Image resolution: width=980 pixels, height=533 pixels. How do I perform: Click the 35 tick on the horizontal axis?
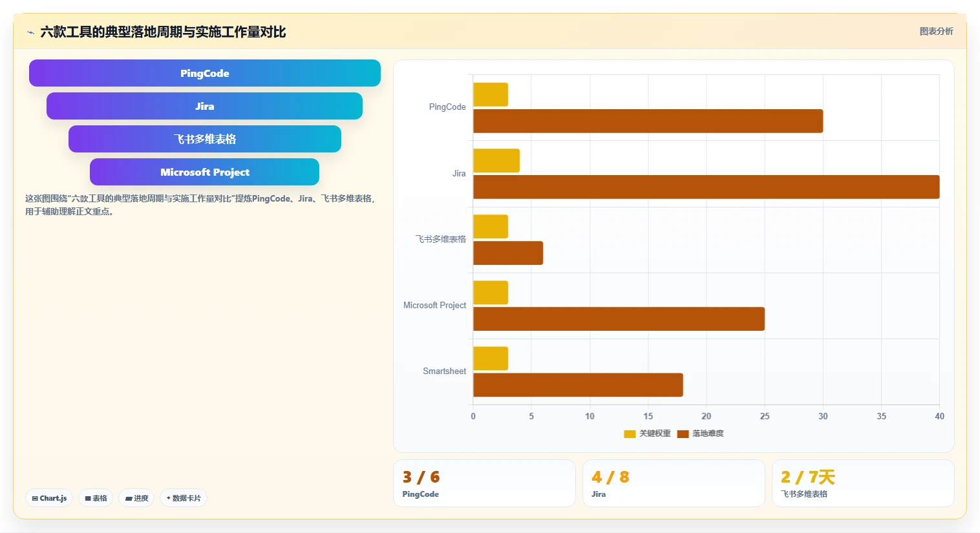881,416
